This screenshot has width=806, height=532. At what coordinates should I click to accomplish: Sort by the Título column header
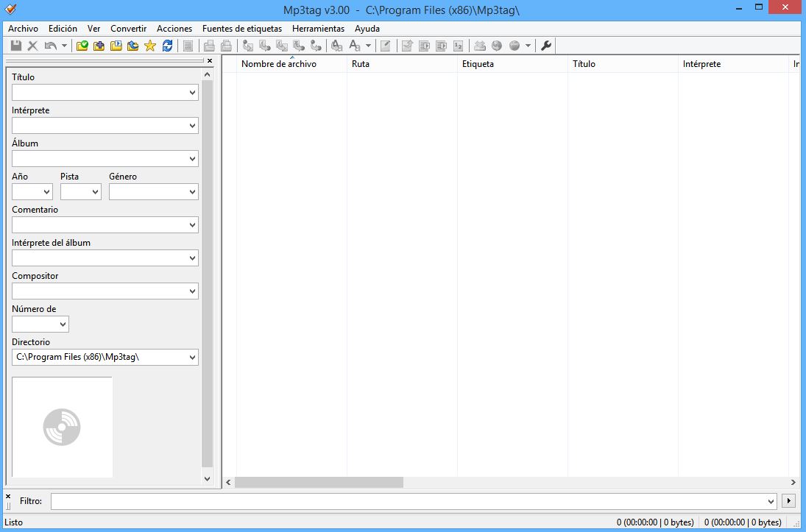click(623, 64)
